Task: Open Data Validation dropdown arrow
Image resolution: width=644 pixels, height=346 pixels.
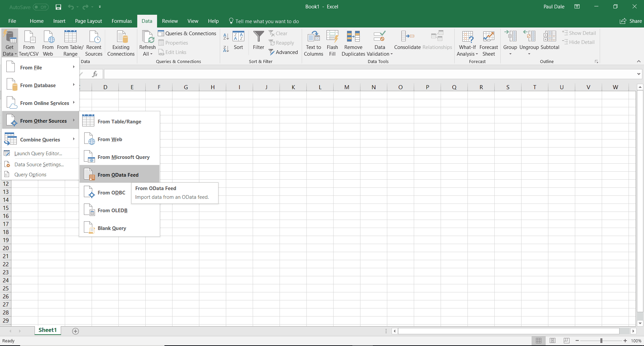Action: pyautogui.click(x=391, y=54)
